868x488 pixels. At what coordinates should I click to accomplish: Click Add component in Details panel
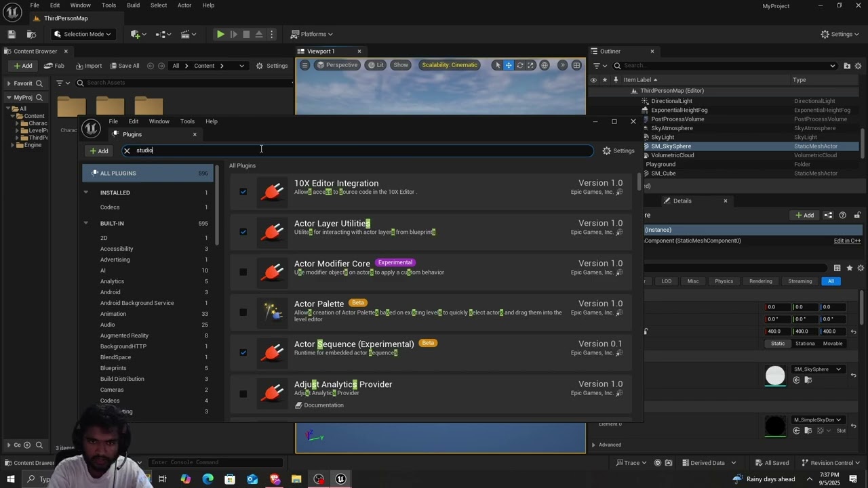click(x=805, y=216)
